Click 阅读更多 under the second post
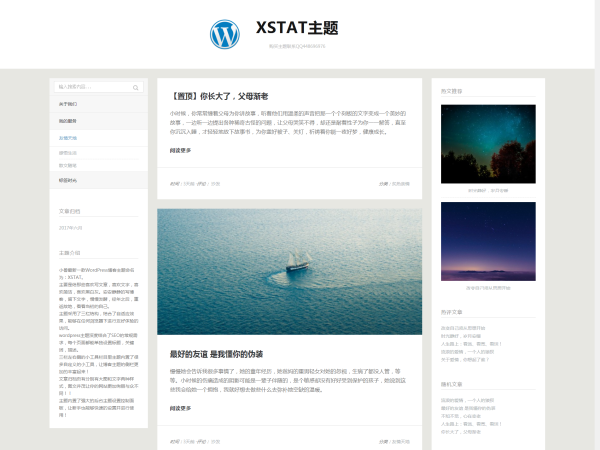 click(181, 408)
